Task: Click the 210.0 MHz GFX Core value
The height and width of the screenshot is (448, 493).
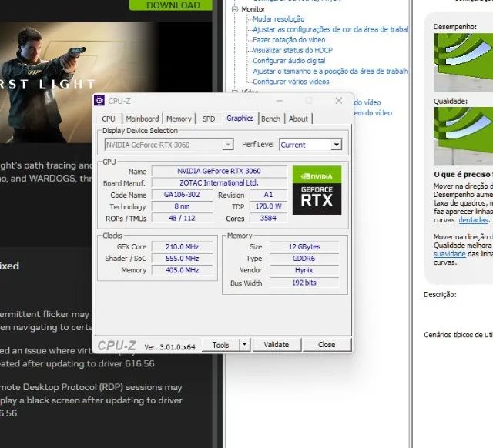Action: [x=182, y=246]
